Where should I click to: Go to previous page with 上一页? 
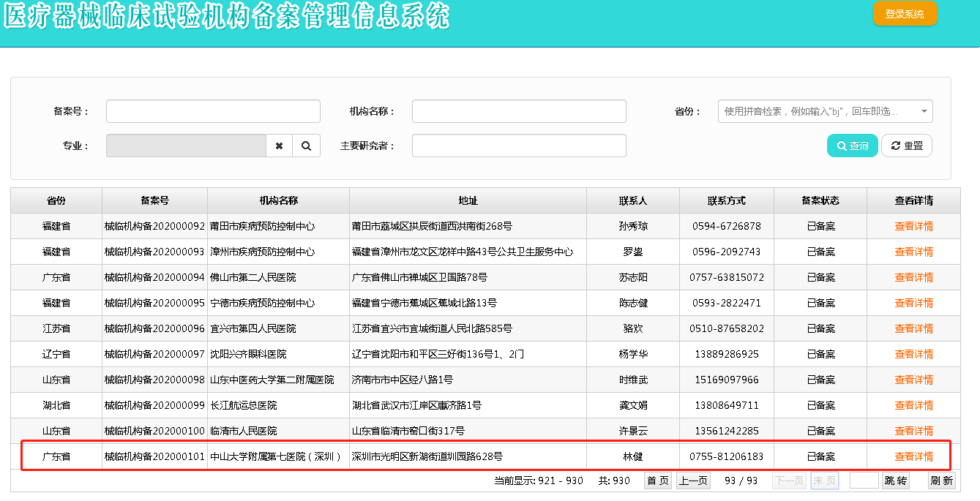[692, 481]
